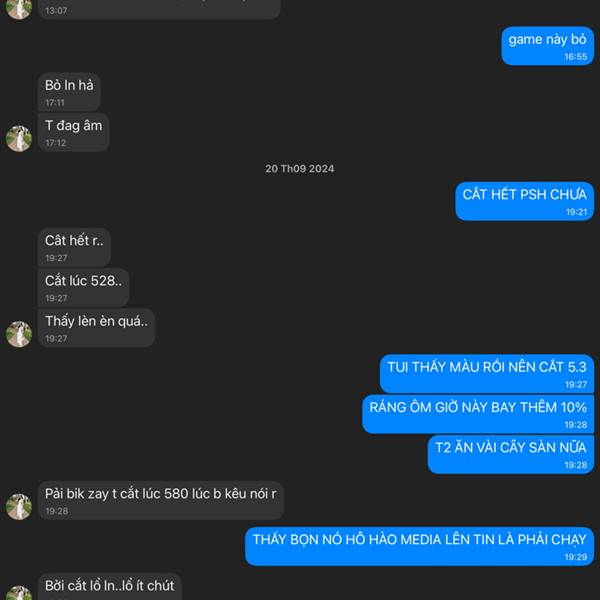Tap the 'cắt lúc 580 lúc b kêu' message

coord(161,501)
